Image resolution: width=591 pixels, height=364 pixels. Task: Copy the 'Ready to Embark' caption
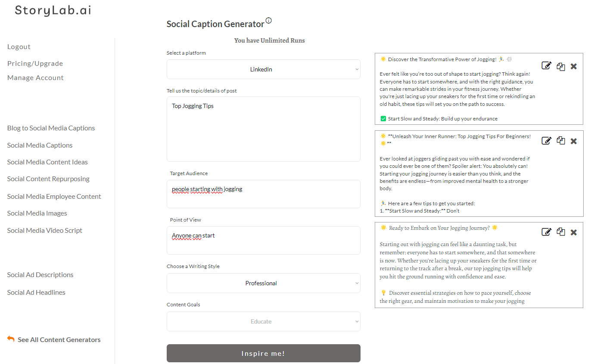click(560, 232)
